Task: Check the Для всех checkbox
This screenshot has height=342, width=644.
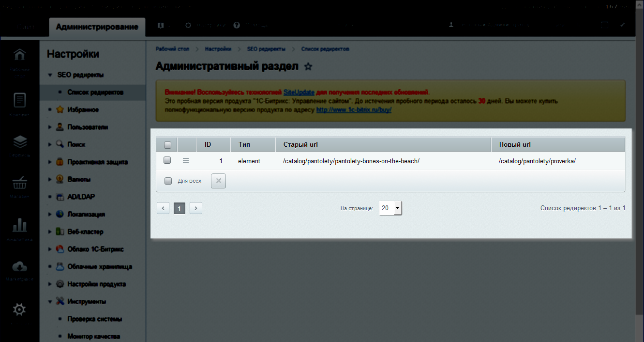Action: tap(168, 180)
